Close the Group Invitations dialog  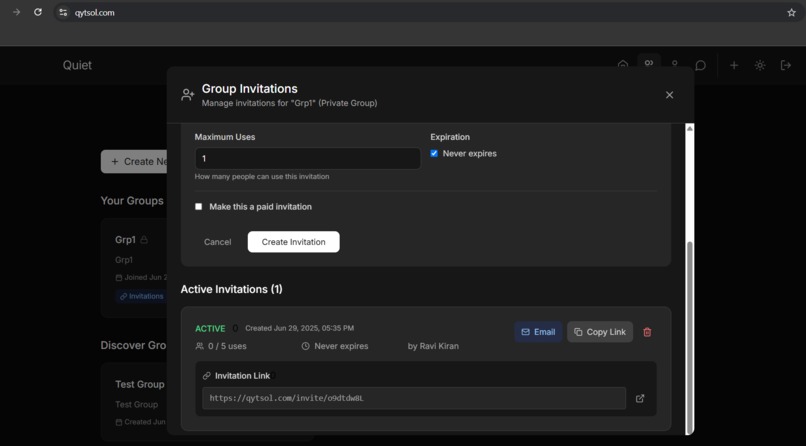coord(669,95)
